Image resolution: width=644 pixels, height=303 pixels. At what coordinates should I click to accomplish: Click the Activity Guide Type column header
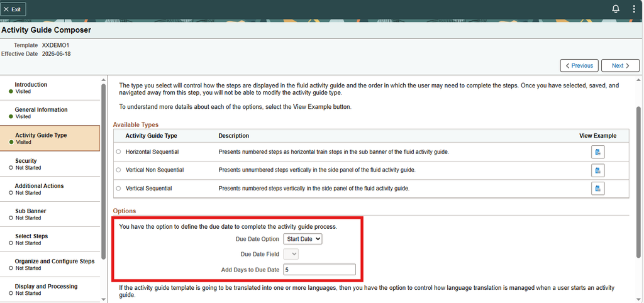(151, 136)
